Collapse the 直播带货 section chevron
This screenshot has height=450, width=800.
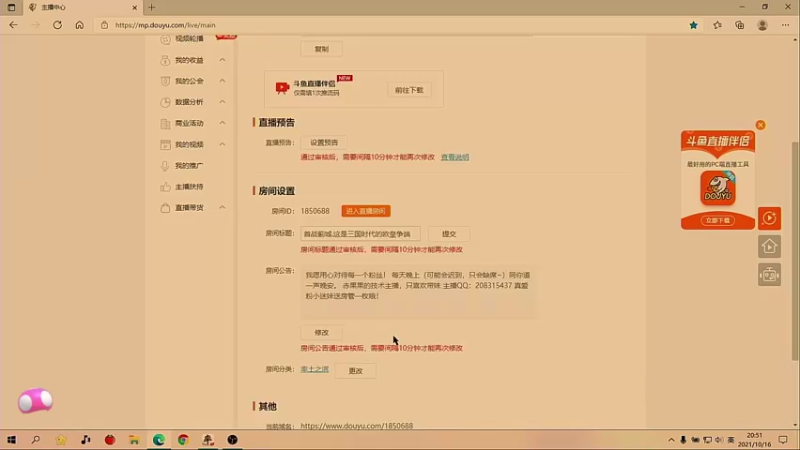coord(222,207)
